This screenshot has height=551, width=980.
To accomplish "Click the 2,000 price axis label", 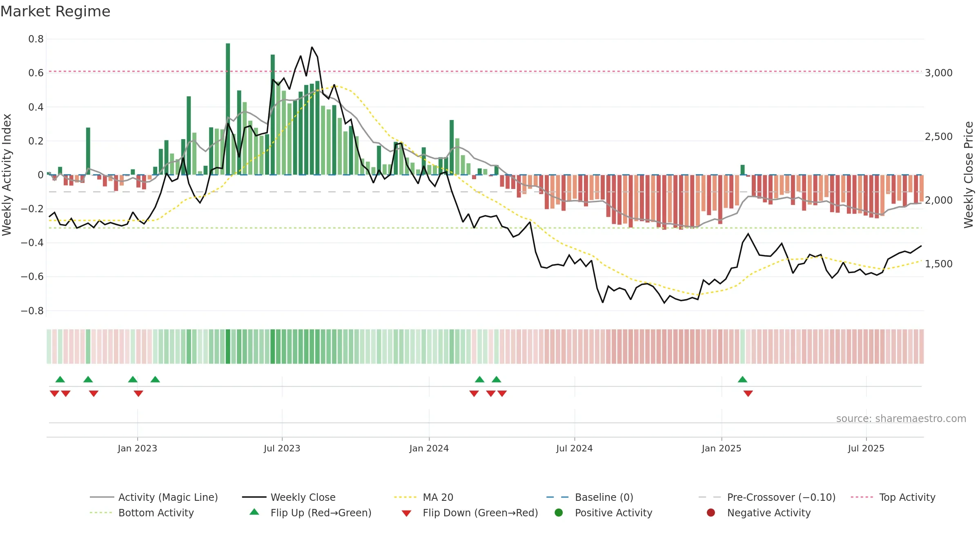I will pos(939,200).
